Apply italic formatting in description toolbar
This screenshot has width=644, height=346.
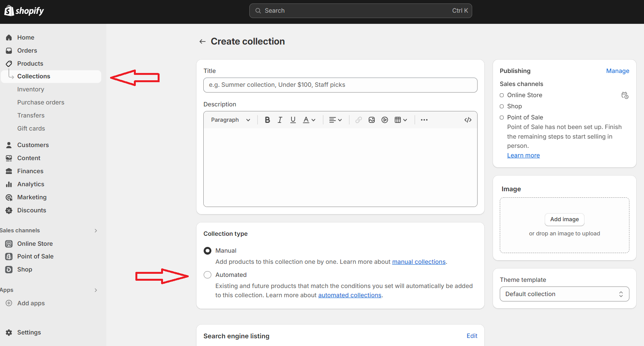[280, 120]
